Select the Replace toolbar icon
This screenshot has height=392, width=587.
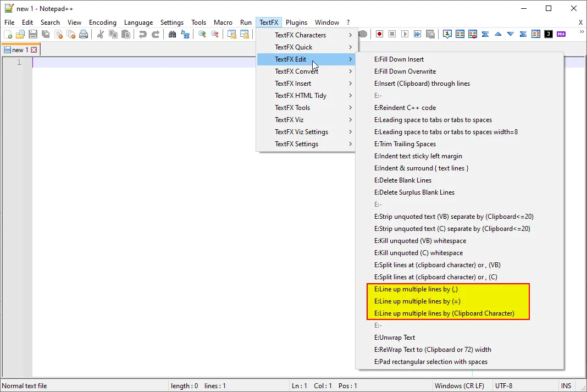(185, 34)
